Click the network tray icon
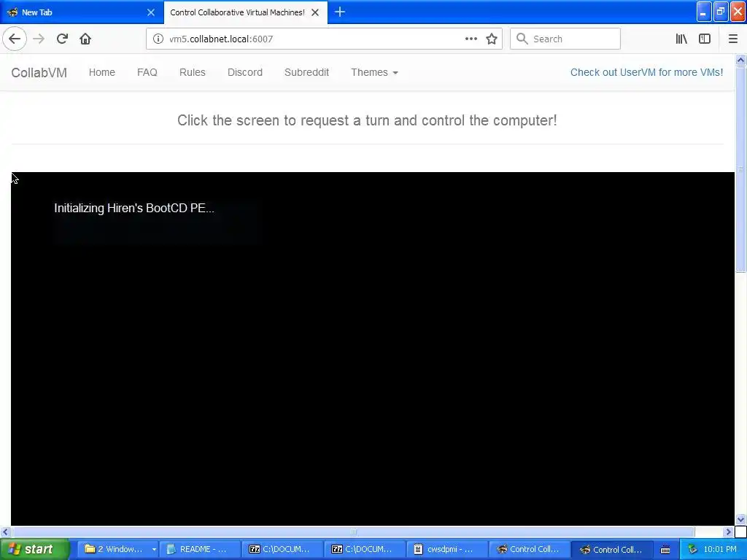The image size is (747, 560). tap(692, 550)
